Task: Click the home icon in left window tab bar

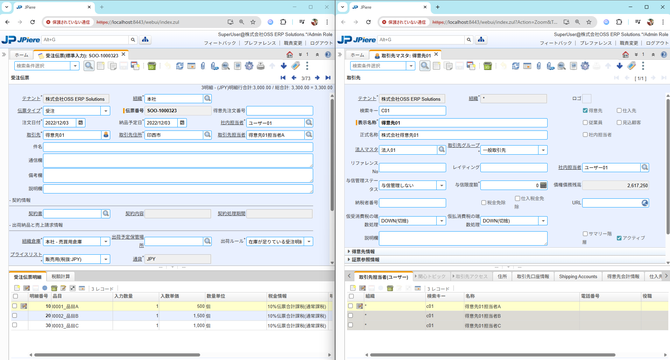Action: [x=290, y=55]
